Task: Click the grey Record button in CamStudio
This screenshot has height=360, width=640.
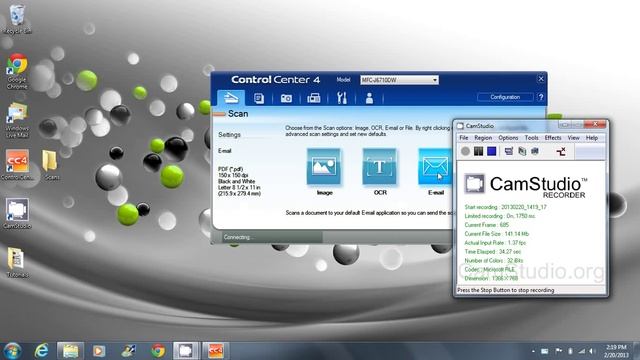Action: pos(465,151)
